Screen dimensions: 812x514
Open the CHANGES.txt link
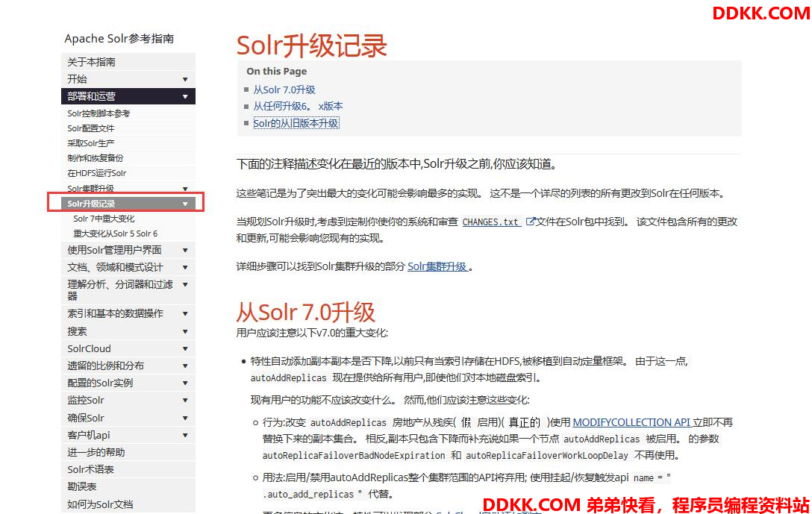[491, 222]
